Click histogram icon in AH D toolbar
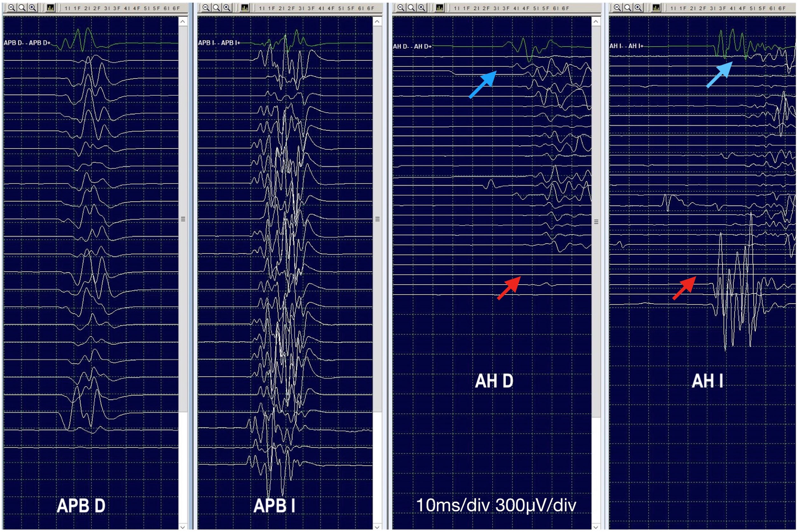Viewport: 798px width, 532px height. pos(439,7)
